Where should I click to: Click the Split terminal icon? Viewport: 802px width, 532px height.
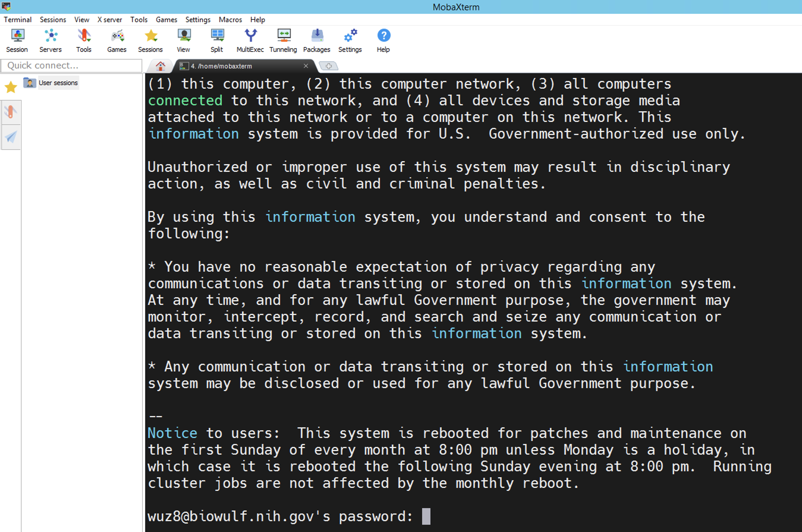click(217, 40)
